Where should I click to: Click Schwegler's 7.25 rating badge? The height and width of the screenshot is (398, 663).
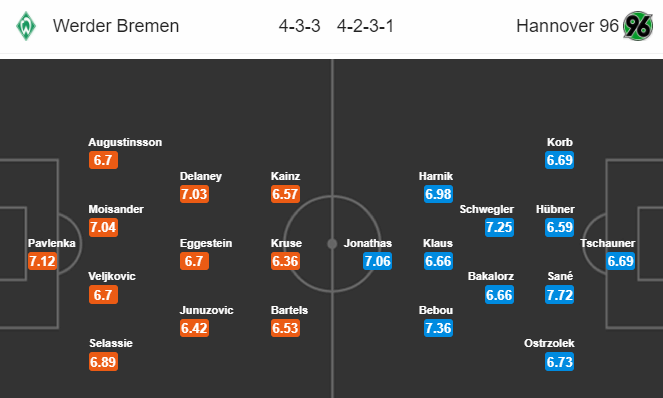pos(499,227)
